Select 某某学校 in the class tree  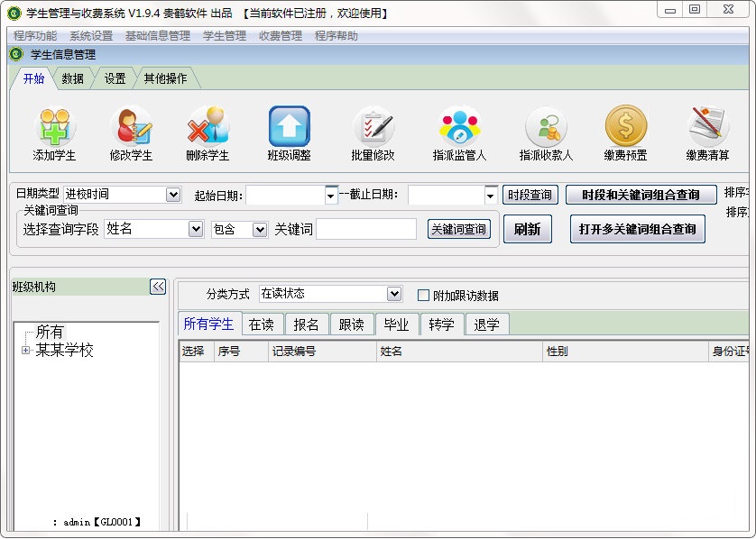point(64,351)
